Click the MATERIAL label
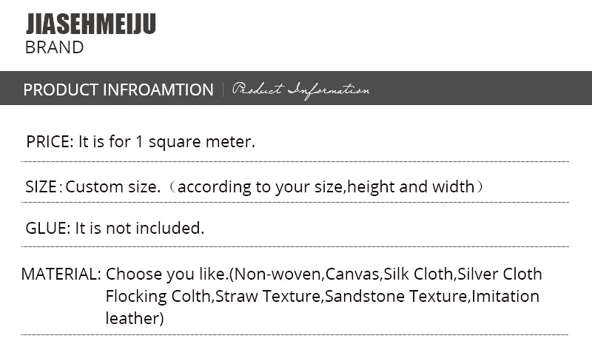 point(61,274)
